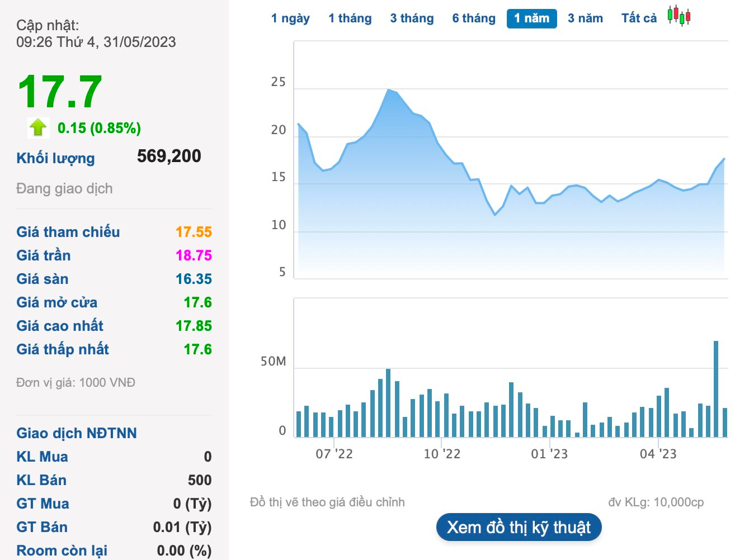Click the GT Bán value 0.01 (Tỷ)

(x=182, y=527)
